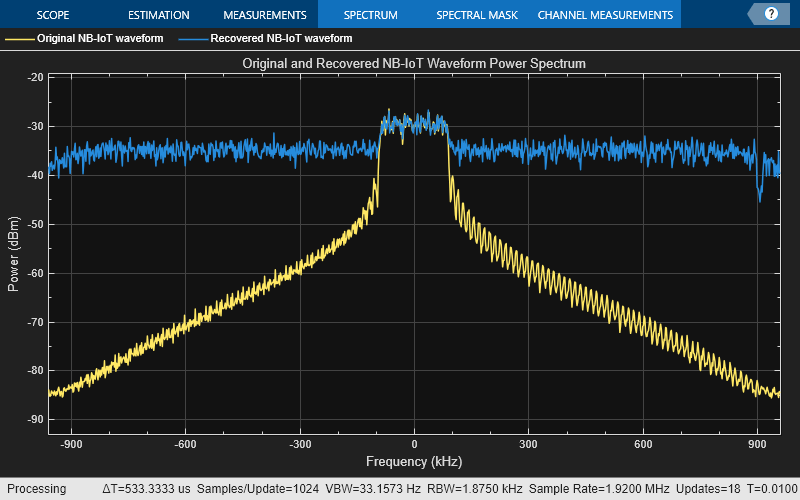
Task: Click the Samples/Update=1024 status text
Action: tap(258, 489)
